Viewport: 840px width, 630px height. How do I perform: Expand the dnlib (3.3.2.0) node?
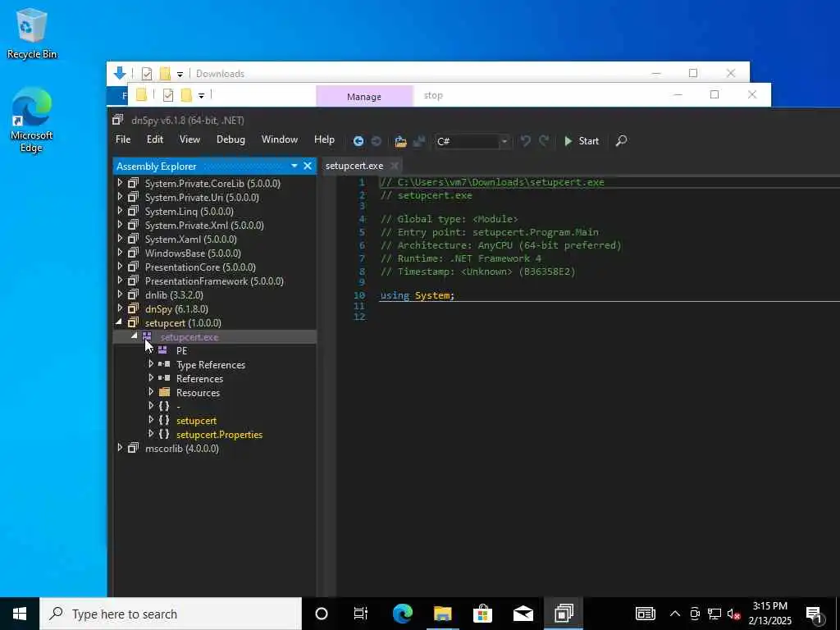(120, 294)
